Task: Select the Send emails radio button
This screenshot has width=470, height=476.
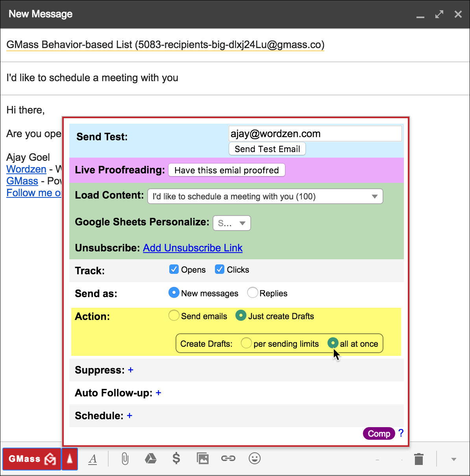Action: (x=174, y=315)
